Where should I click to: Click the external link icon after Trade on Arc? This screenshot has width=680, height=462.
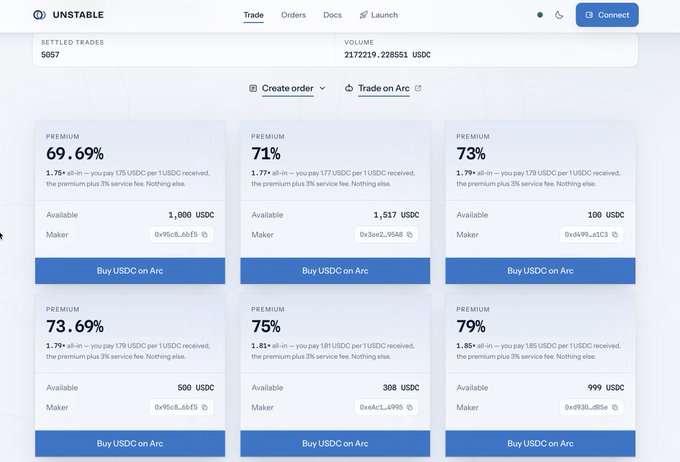pos(418,88)
